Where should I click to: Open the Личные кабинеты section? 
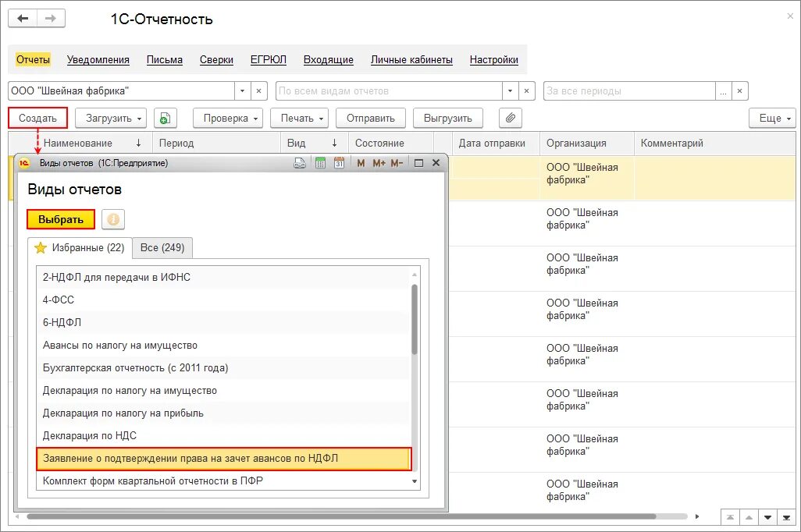click(x=411, y=60)
